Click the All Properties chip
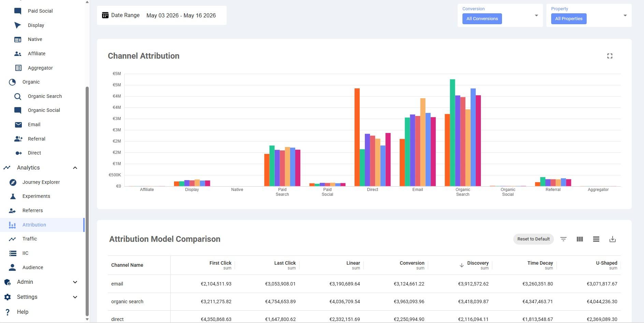 click(569, 19)
